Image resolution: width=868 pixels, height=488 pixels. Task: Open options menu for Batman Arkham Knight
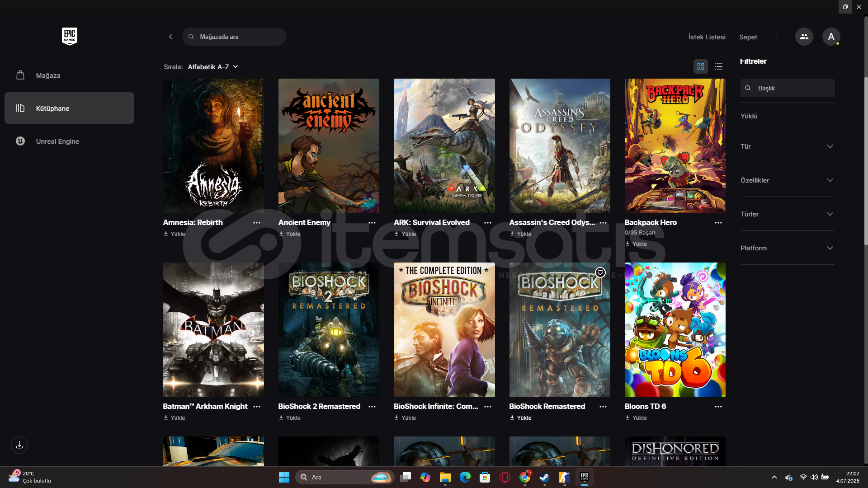[x=257, y=407]
